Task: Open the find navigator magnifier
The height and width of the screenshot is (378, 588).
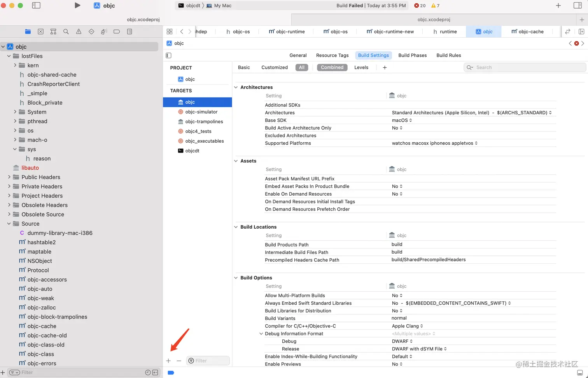Action: [66, 31]
